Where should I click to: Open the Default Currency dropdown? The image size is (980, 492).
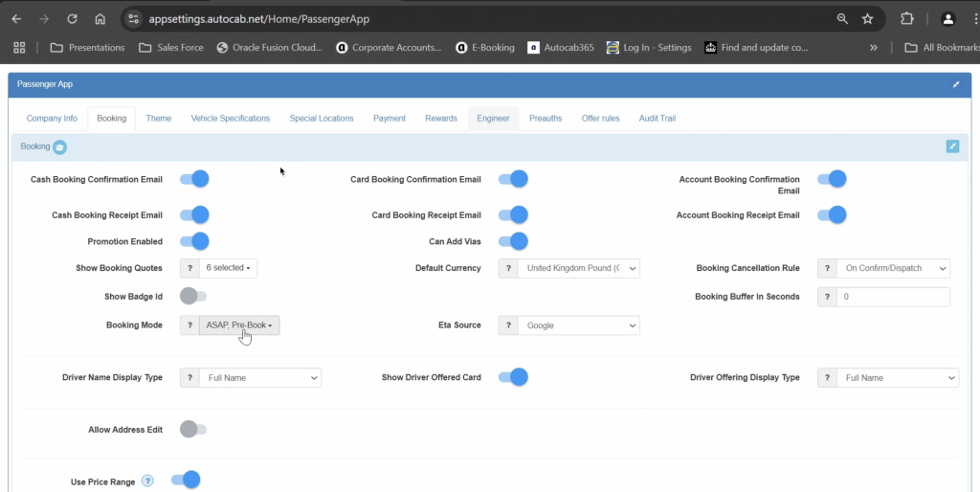point(579,268)
